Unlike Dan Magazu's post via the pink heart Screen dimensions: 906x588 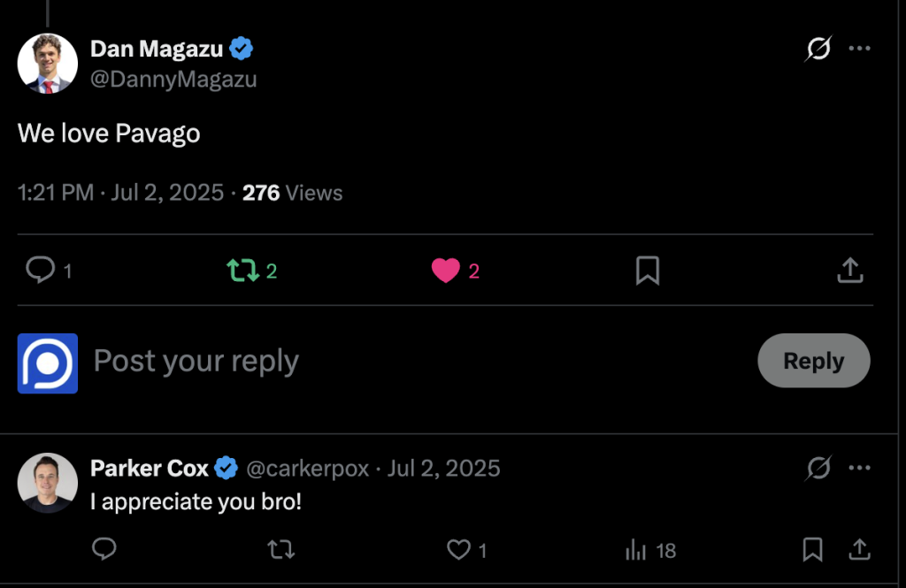tap(446, 271)
